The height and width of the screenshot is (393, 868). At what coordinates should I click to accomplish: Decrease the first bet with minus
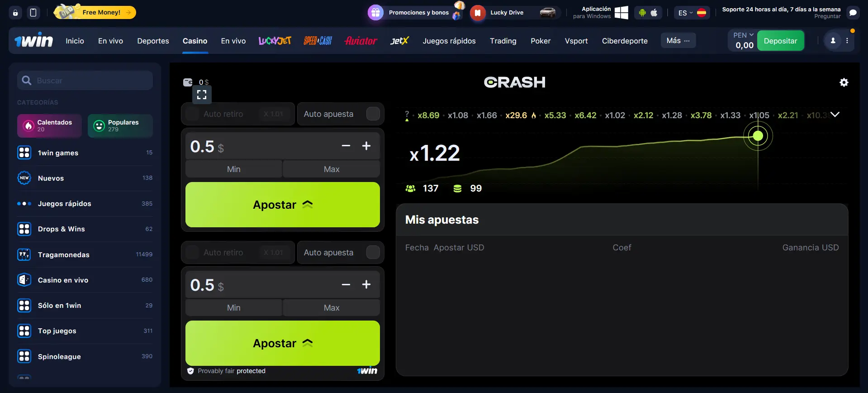[x=346, y=146]
